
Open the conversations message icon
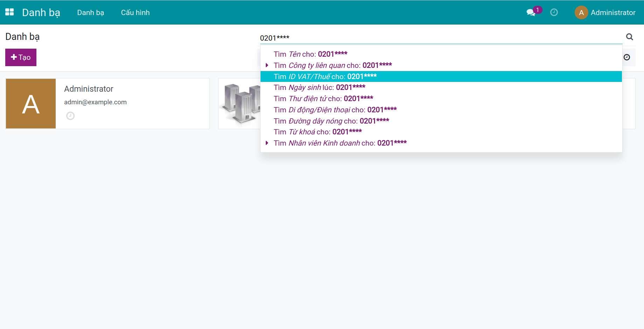coord(531,13)
